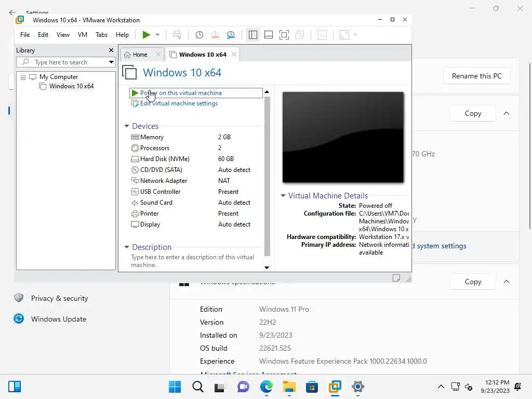The height and width of the screenshot is (399, 532).
Task: Show hidden system tray icons
Action: 441,387
